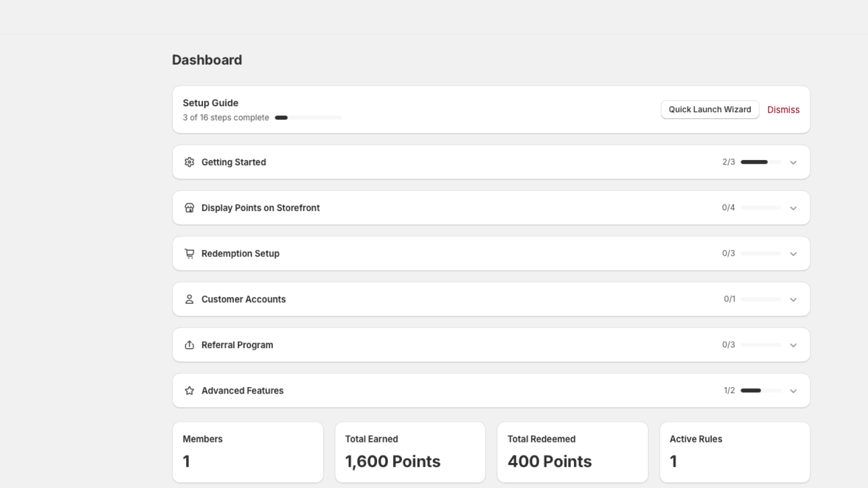Open the Members stat card

click(248, 452)
